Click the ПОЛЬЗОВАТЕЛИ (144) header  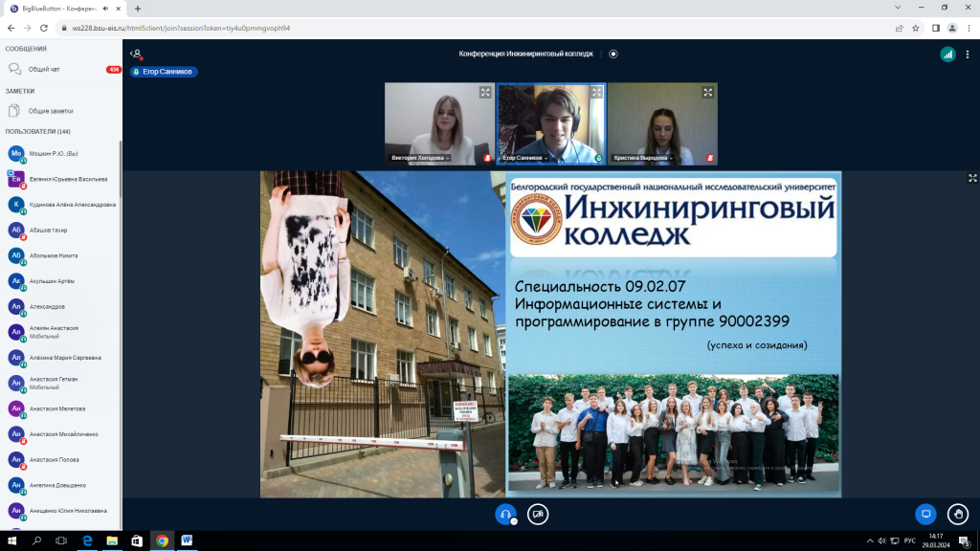pos(37,132)
